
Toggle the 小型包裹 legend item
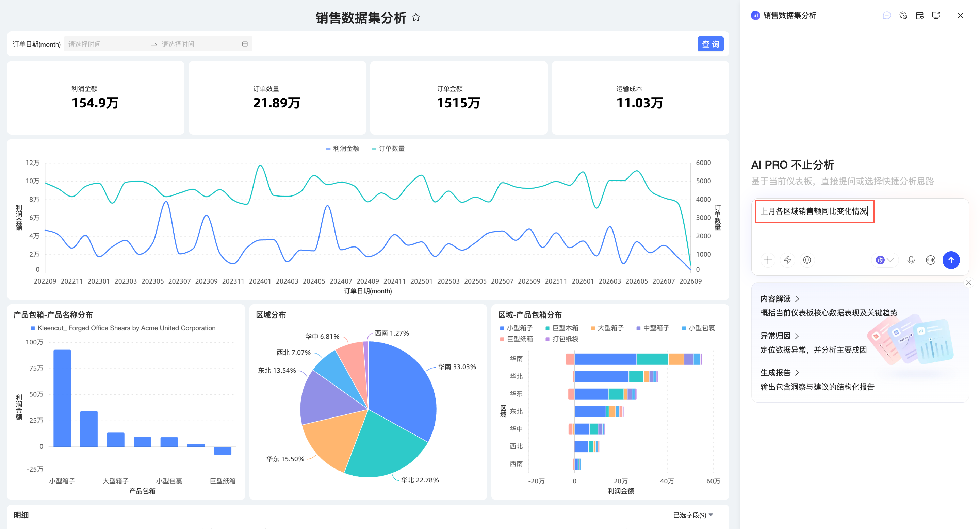pyautogui.click(x=698, y=328)
